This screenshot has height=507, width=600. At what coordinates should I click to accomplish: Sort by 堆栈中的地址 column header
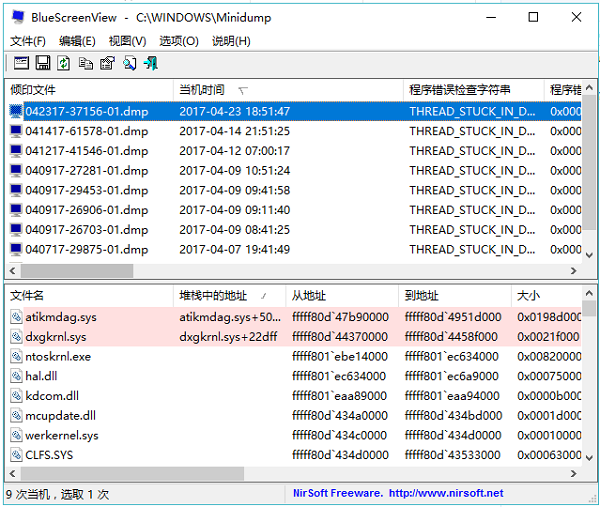pos(213,296)
